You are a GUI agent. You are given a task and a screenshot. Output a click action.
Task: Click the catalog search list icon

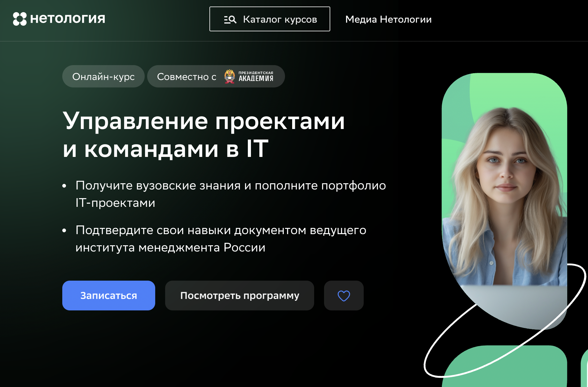[x=230, y=20]
